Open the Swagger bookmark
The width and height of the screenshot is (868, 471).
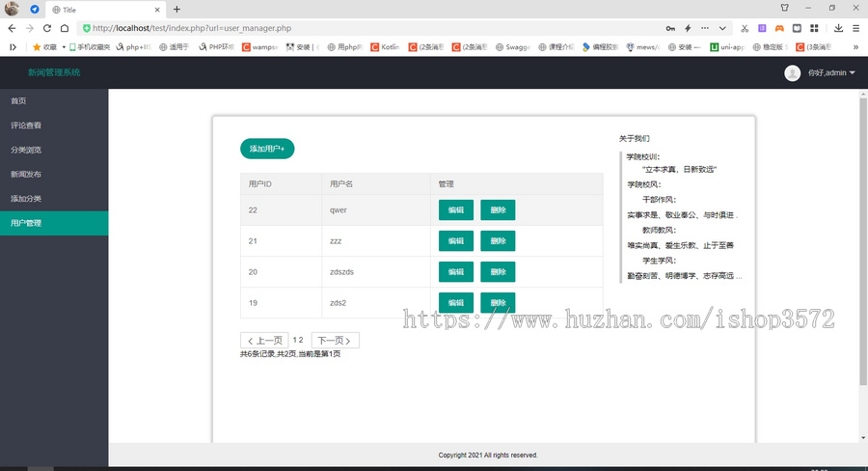[513, 47]
